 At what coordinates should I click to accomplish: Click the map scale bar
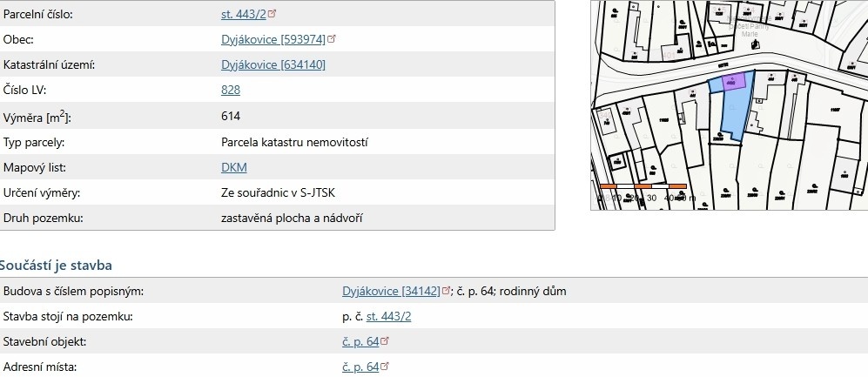click(643, 186)
